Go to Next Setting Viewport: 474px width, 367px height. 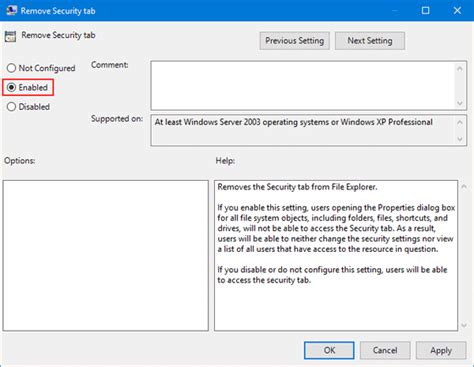coord(370,41)
